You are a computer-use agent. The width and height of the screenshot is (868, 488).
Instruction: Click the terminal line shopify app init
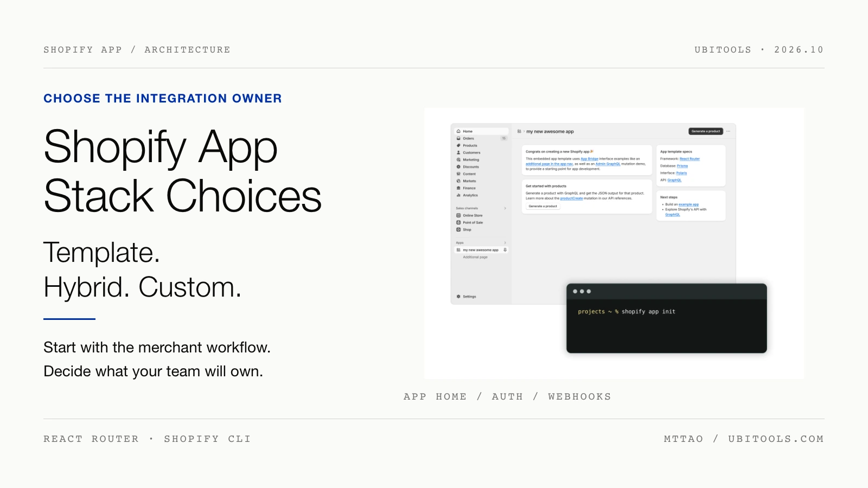tap(627, 312)
